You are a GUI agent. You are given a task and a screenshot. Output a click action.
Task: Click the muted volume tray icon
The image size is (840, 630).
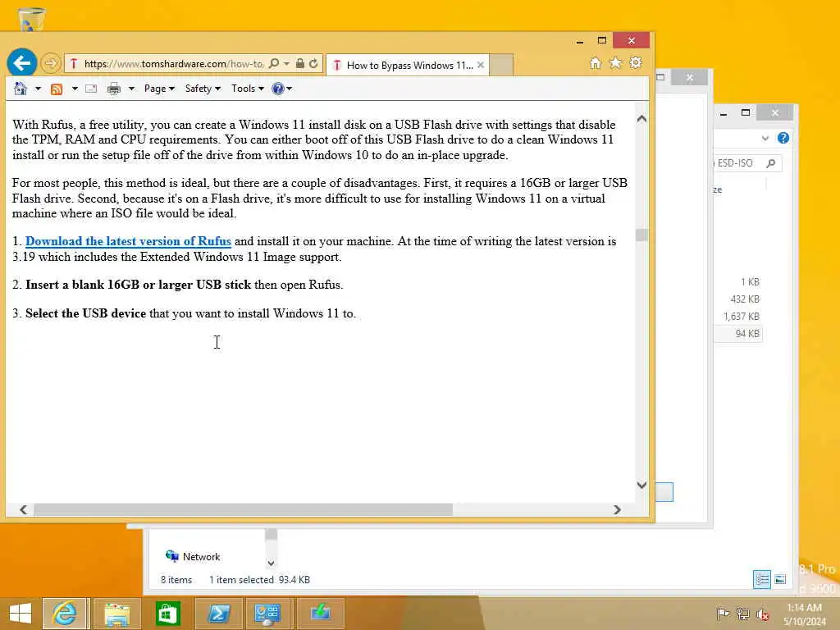click(762, 614)
